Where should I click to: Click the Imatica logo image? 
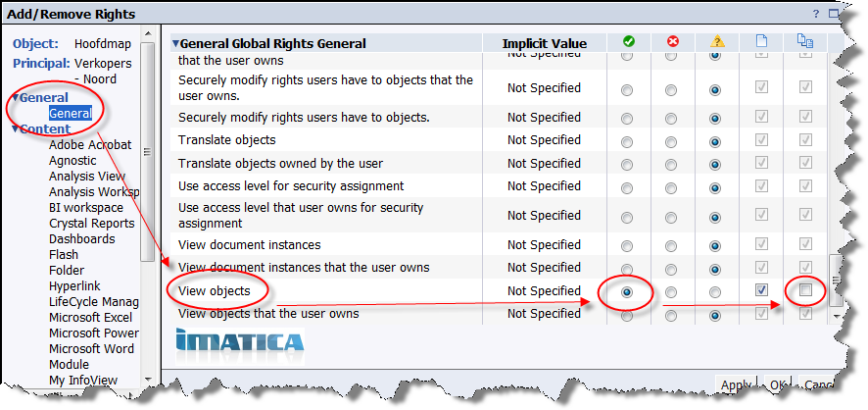(240, 340)
